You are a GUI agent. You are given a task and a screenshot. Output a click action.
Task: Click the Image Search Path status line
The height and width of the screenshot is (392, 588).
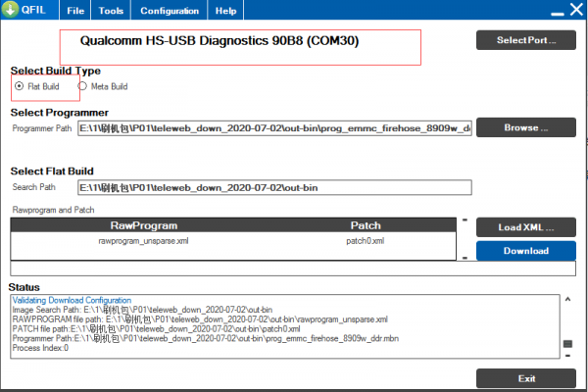pos(142,310)
